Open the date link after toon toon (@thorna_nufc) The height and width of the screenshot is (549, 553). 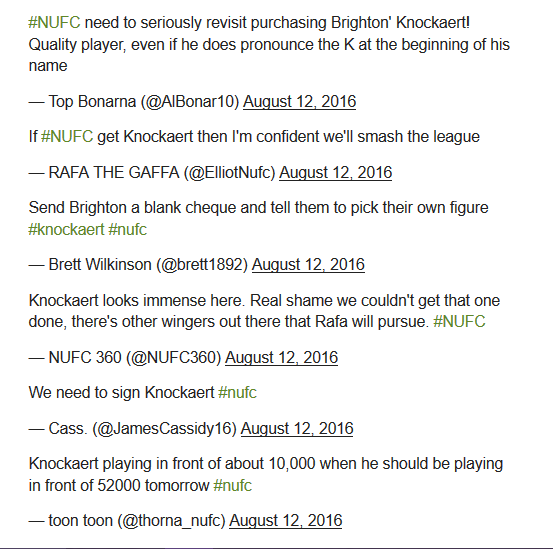click(286, 521)
